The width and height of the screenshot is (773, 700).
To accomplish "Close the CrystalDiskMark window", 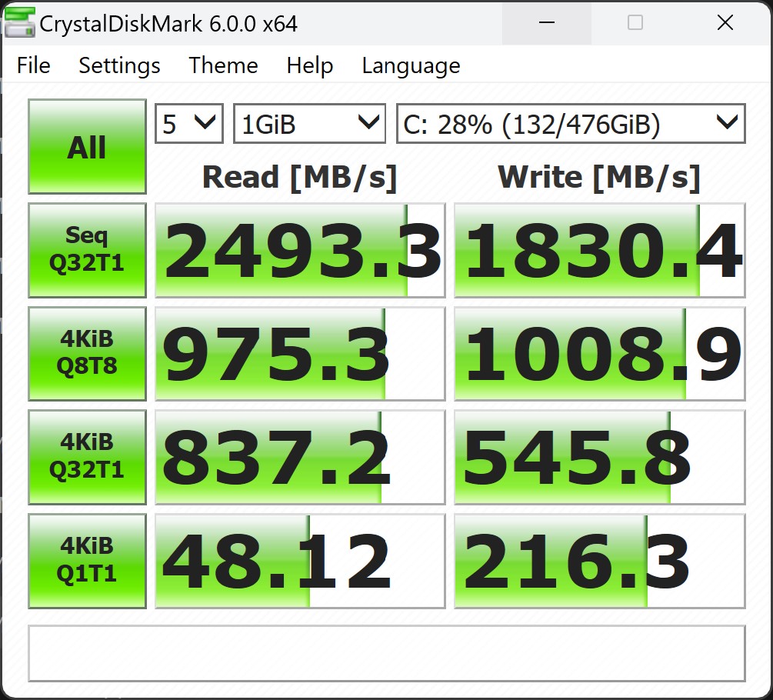I will pos(725,22).
